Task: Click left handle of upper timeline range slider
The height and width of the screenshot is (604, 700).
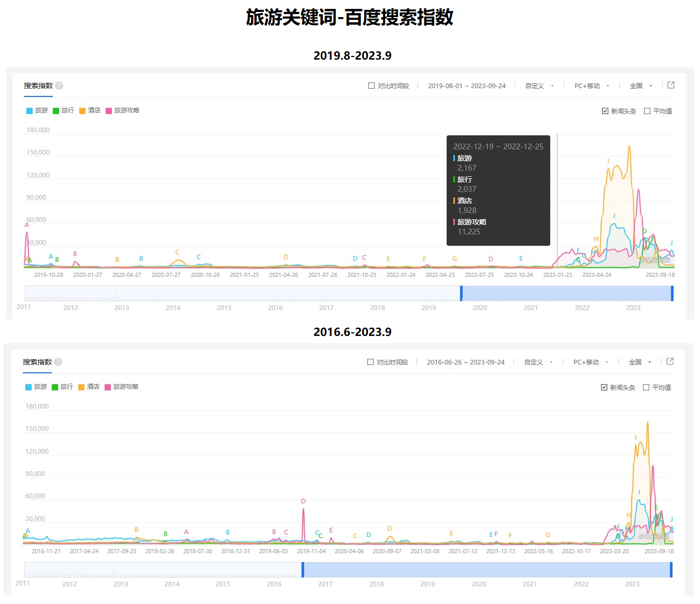Action: (461, 293)
